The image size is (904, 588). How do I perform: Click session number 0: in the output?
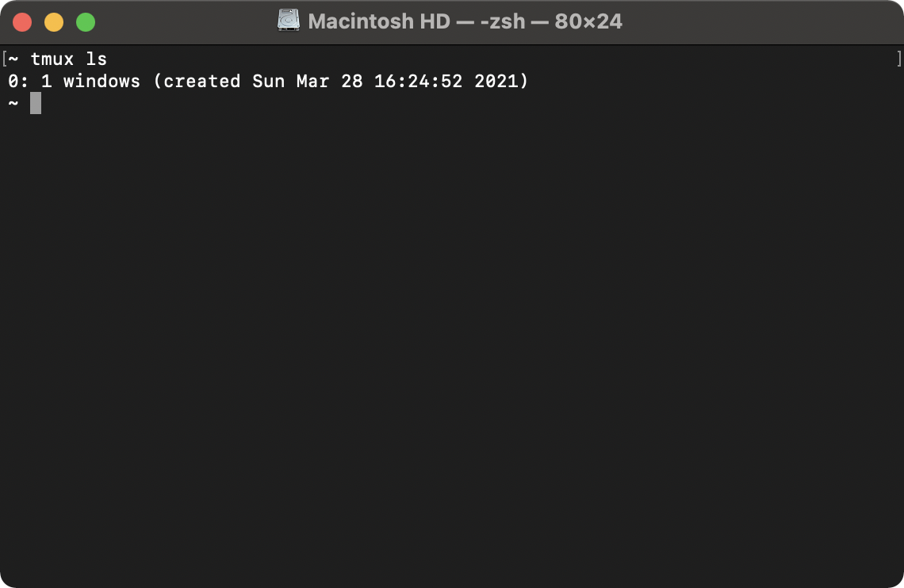coord(18,81)
